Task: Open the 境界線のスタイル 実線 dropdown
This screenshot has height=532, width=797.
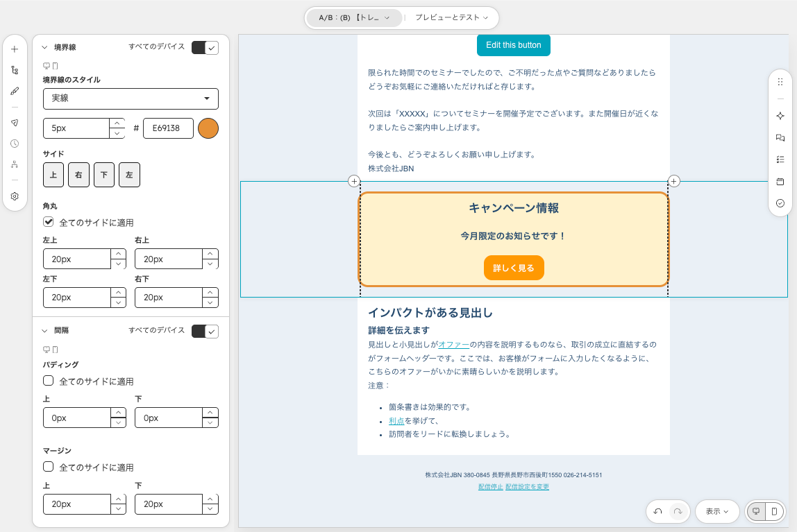Action: pos(131,98)
